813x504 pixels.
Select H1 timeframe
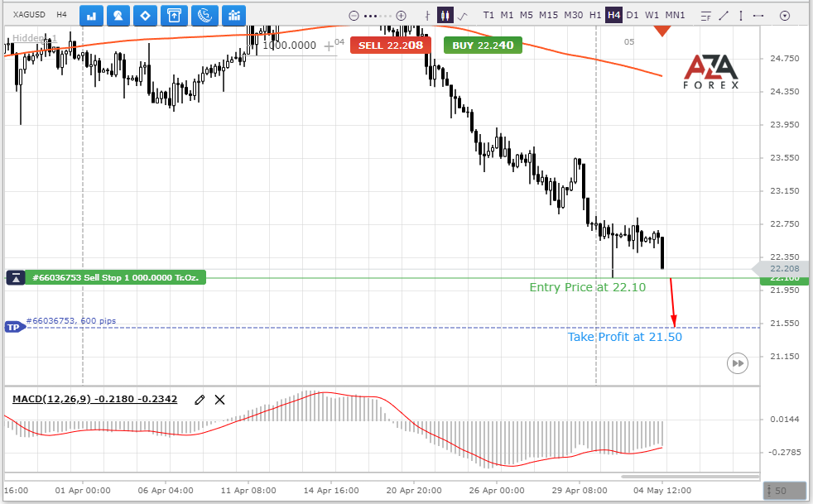click(594, 15)
